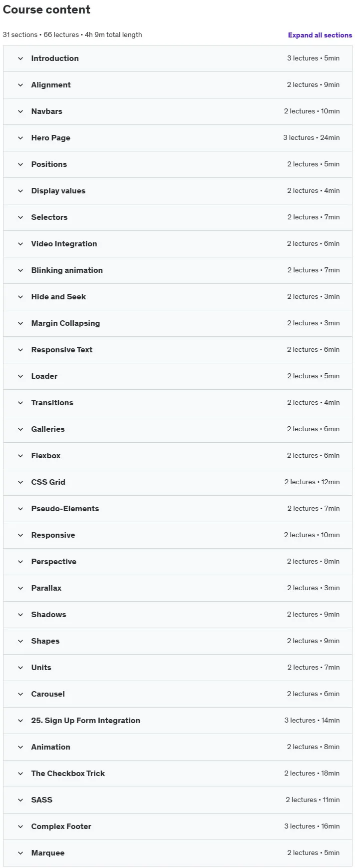The width and height of the screenshot is (355, 868).
Task: Expand all sections link
Action: click(x=320, y=35)
